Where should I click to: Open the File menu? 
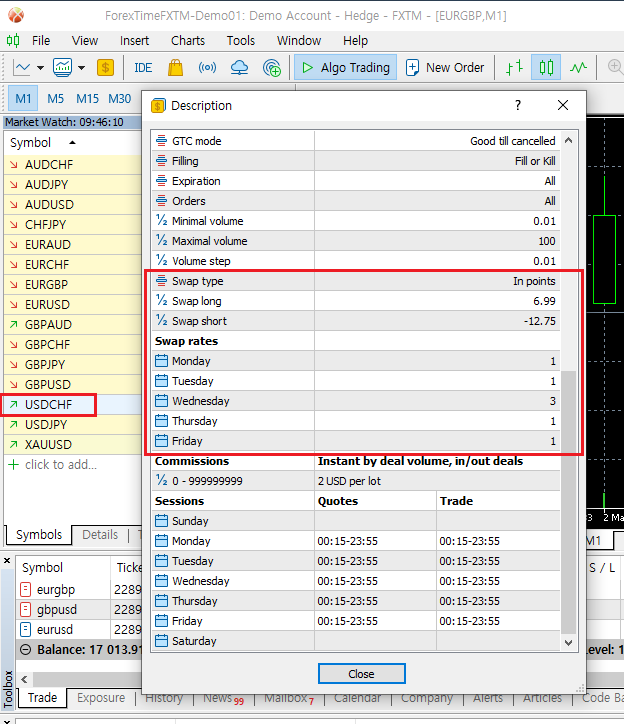click(41, 41)
